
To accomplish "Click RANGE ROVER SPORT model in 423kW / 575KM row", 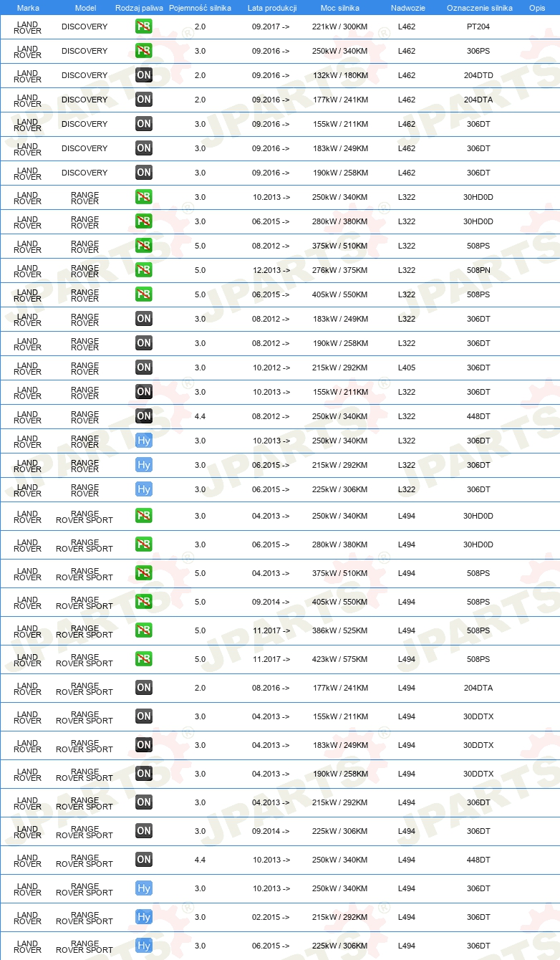I will tap(85, 659).
